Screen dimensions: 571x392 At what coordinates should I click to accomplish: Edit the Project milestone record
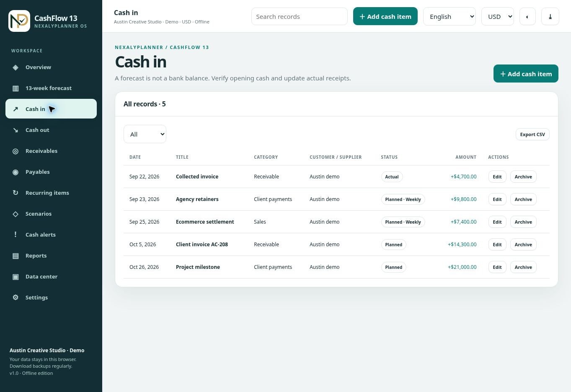click(497, 267)
